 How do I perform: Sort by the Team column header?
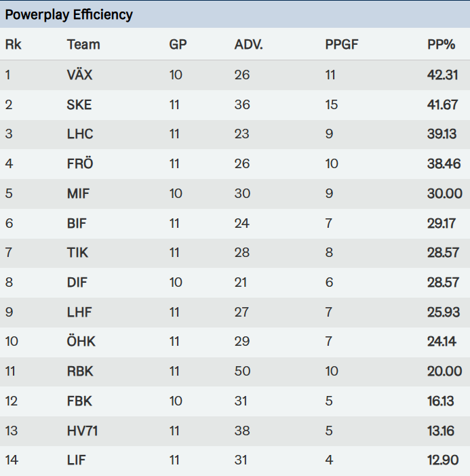pos(83,45)
